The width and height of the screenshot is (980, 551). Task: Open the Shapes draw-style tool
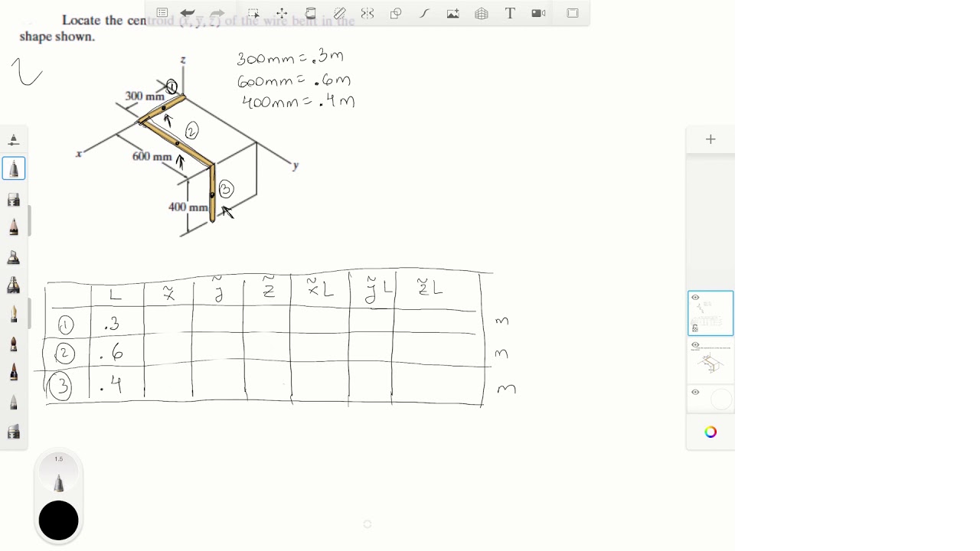396,13
